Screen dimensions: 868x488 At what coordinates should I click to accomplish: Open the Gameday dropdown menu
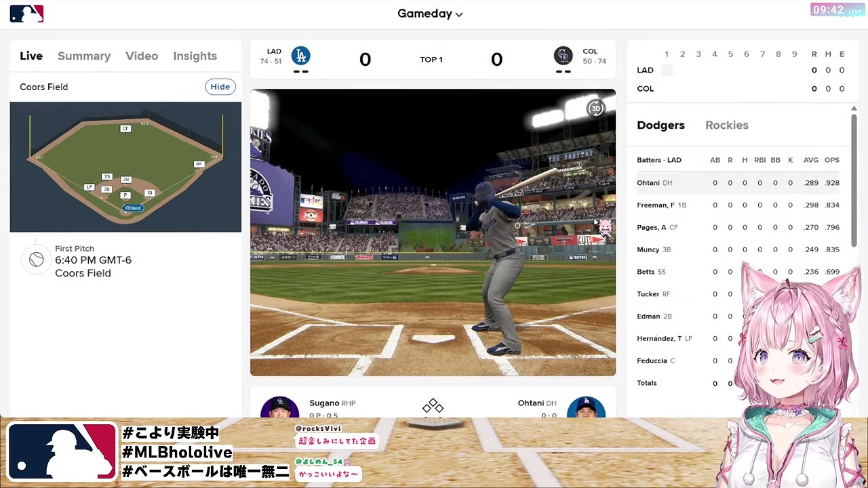click(430, 14)
